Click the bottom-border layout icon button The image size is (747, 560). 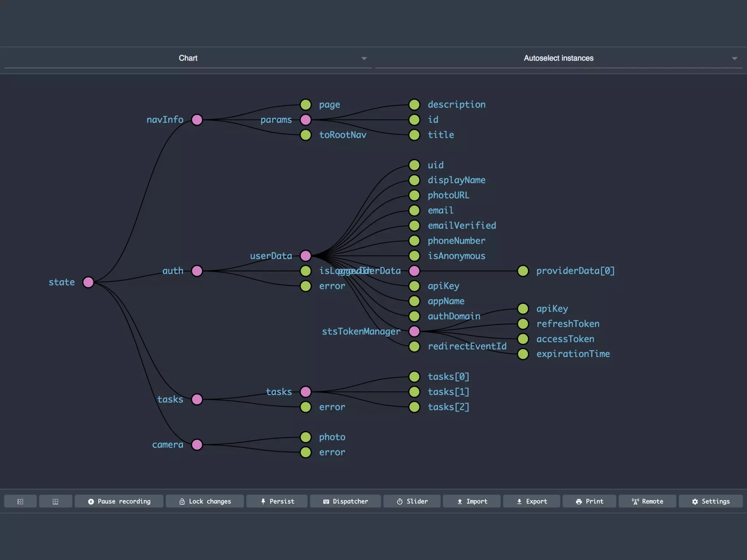[x=55, y=501]
